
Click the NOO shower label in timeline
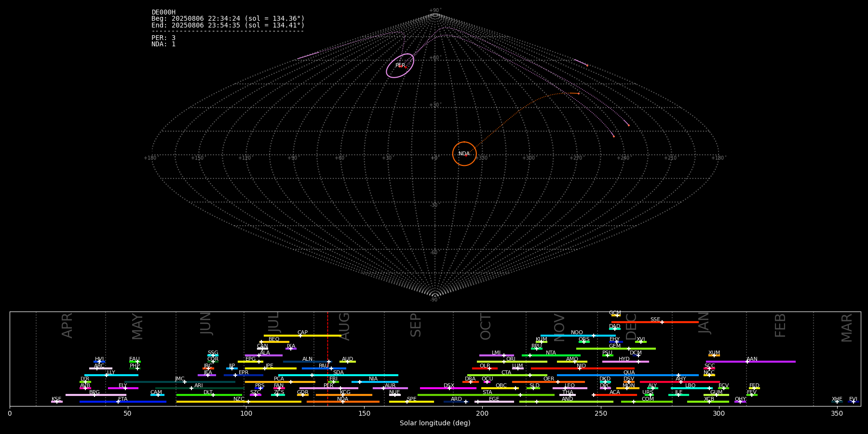coord(577,333)
